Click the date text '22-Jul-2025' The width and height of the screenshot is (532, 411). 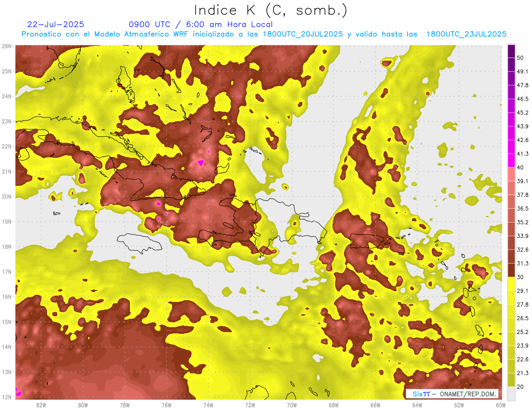tap(55, 24)
